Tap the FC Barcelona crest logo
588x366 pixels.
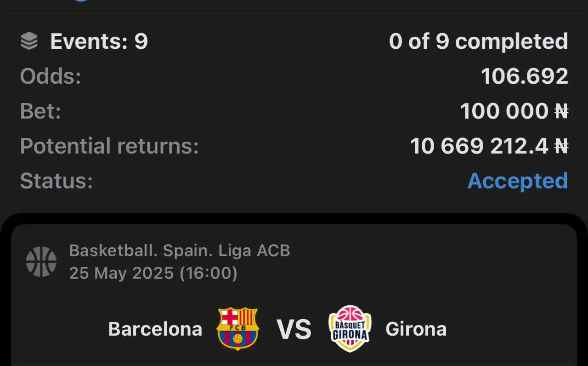click(238, 329)
